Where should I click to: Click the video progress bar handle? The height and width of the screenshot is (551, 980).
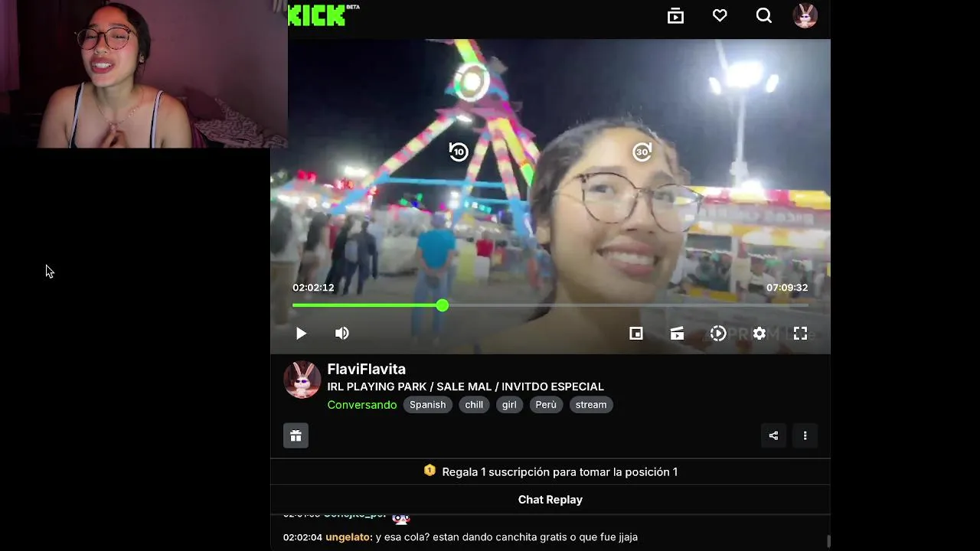(x=443, y=305)
